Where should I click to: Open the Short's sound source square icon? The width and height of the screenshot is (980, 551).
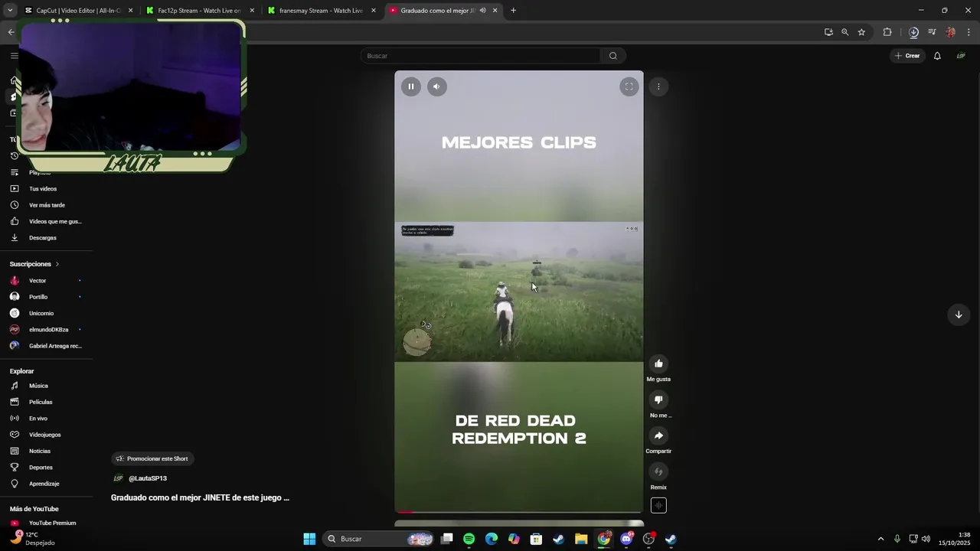[658, 505]
